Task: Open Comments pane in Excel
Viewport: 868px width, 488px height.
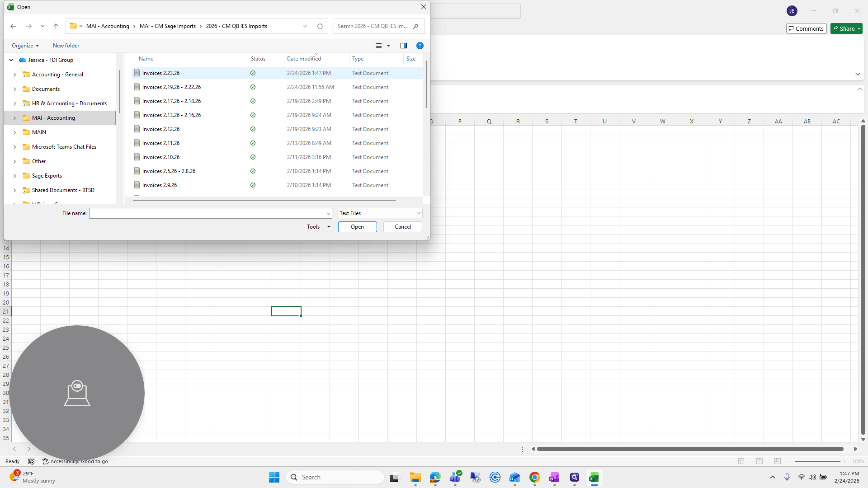Action: (806, 28)
